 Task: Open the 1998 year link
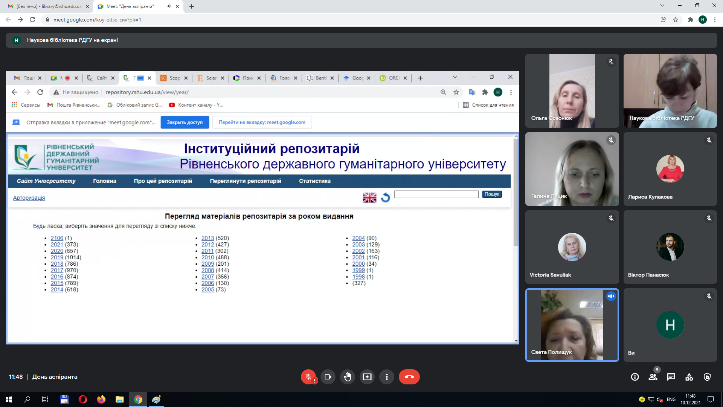358,277
